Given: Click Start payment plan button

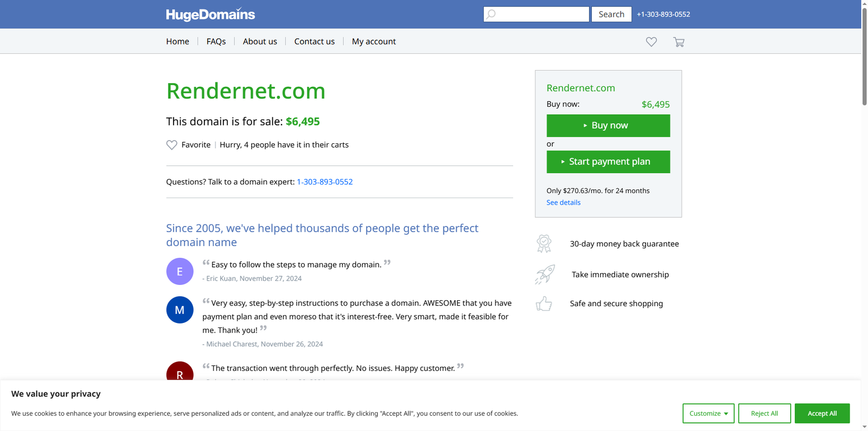Looking at the screenshot, I should coord(608,162).
